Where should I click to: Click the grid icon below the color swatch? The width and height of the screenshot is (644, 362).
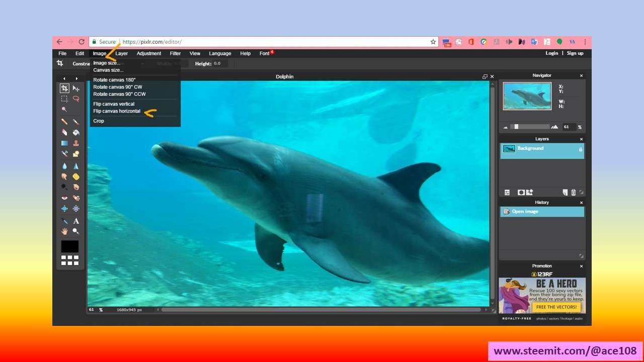click(70, 260)
